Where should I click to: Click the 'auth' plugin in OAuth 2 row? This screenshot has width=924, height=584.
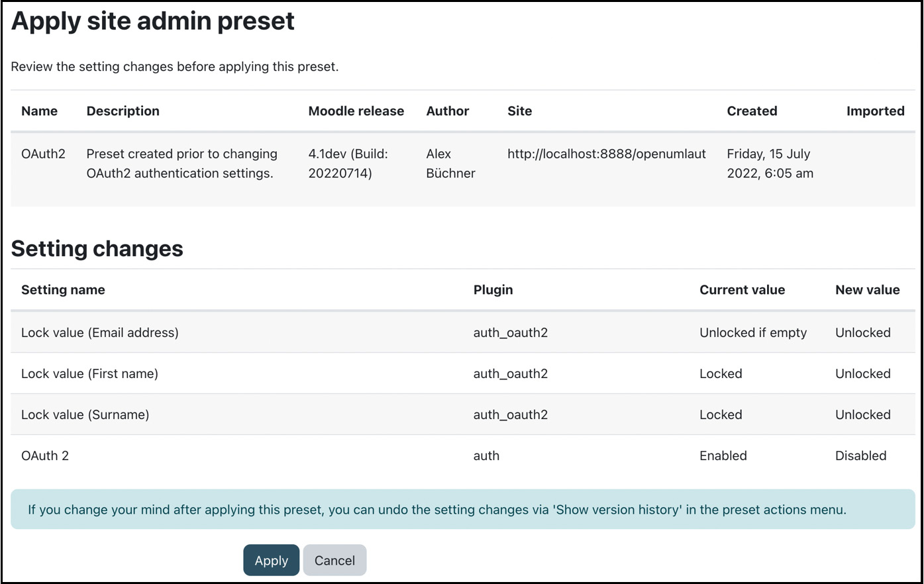coord(486,456)
